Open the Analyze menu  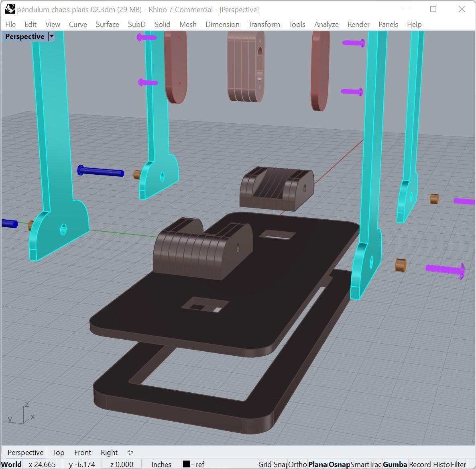(x=326, y=24)
